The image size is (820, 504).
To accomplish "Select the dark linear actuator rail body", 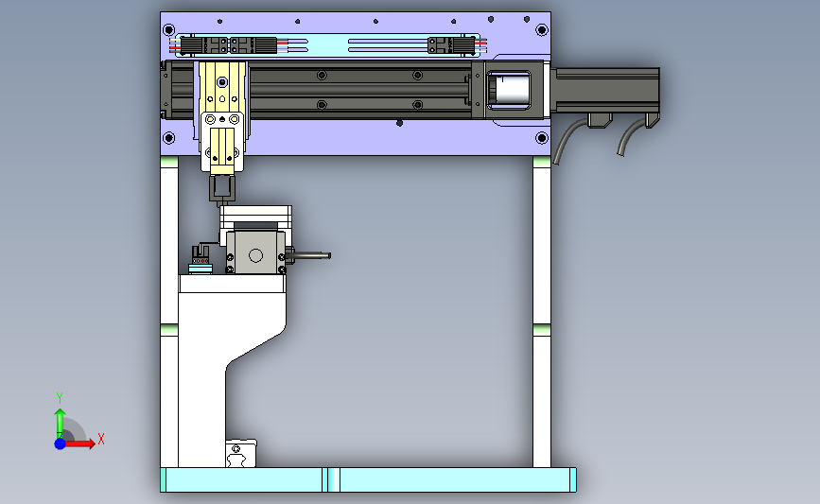I will click(361, 90).
